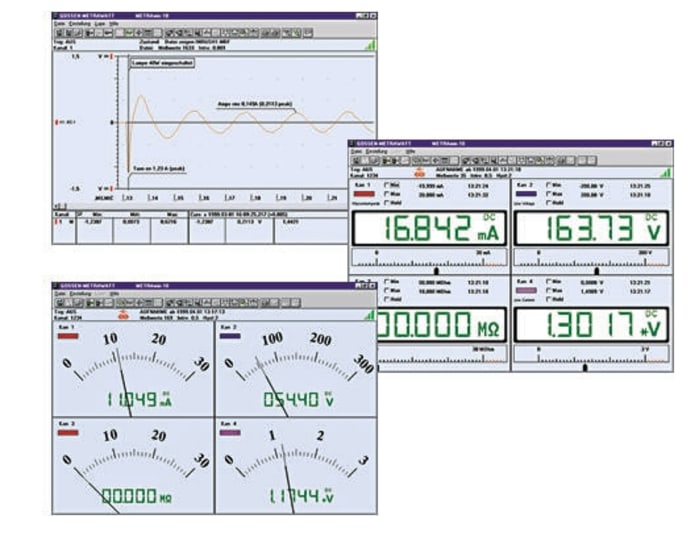Click the leftmost toolbar icon in the digital readout window
Viewport: 700px width, 544px height.
[356, 161]
